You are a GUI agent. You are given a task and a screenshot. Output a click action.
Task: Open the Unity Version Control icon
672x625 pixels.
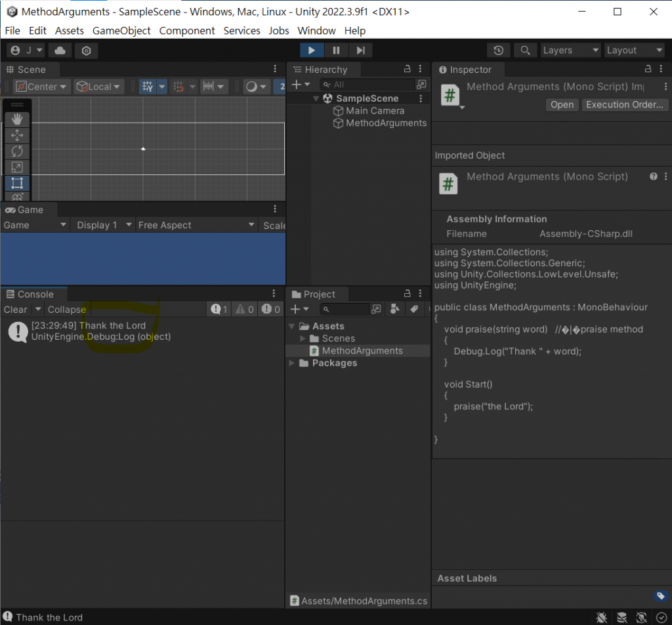[86, 50]
